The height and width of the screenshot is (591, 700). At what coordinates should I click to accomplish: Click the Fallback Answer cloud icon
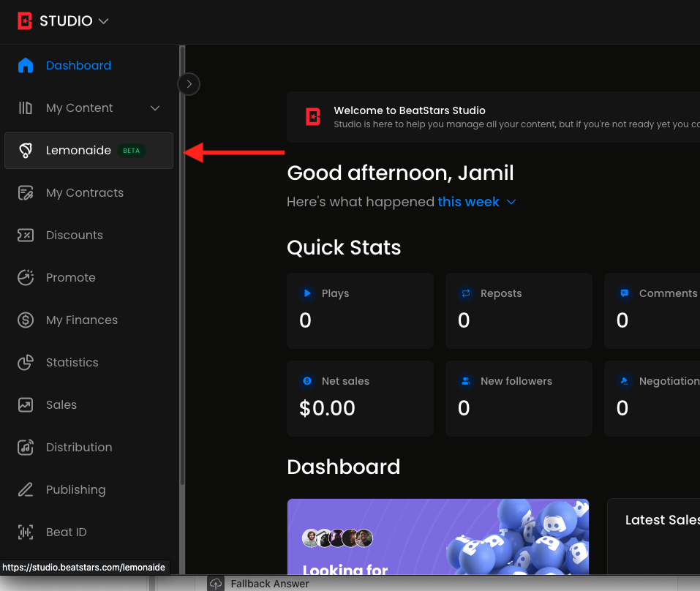coord(216,584)
